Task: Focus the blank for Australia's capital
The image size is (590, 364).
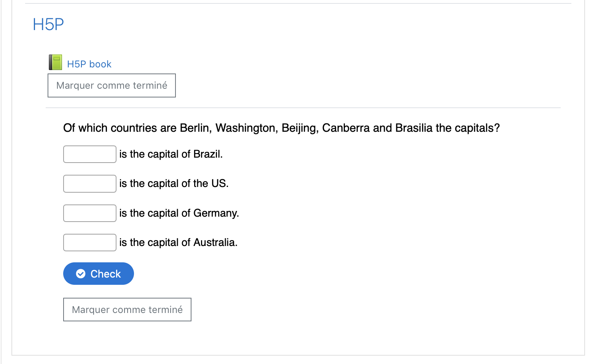Action: pyautogui.click(x=90, y=243)
